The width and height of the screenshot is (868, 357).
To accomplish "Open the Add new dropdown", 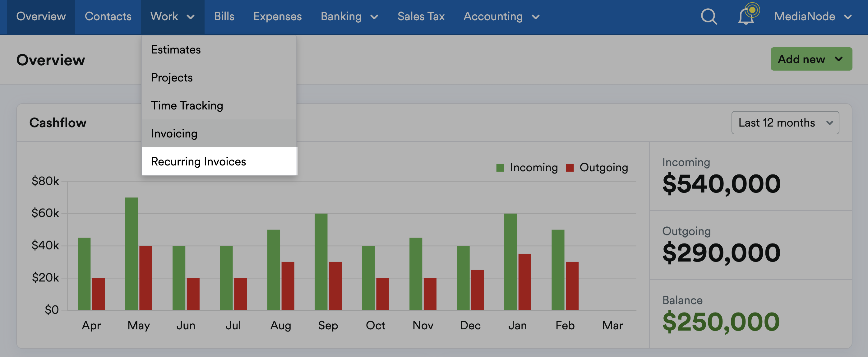I will [811, 59].
